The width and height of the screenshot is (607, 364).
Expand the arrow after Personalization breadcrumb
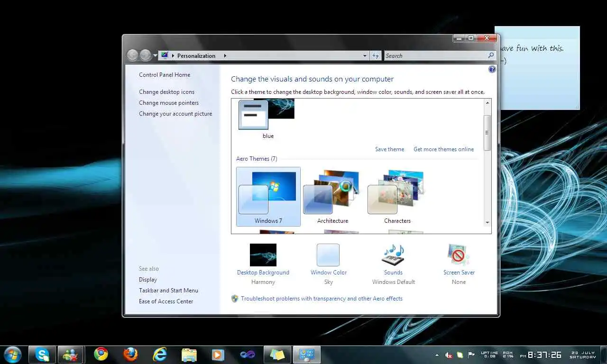coord(225,56)
